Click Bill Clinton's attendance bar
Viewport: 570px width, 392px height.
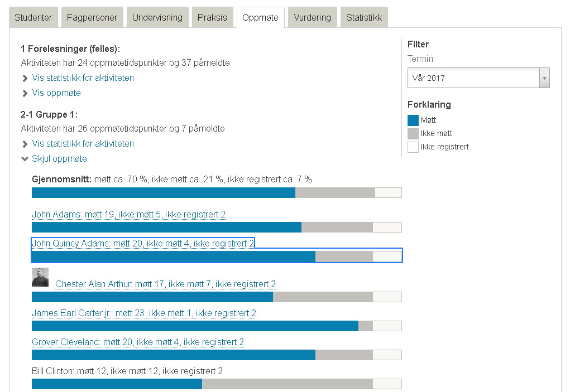click(217, 384)
